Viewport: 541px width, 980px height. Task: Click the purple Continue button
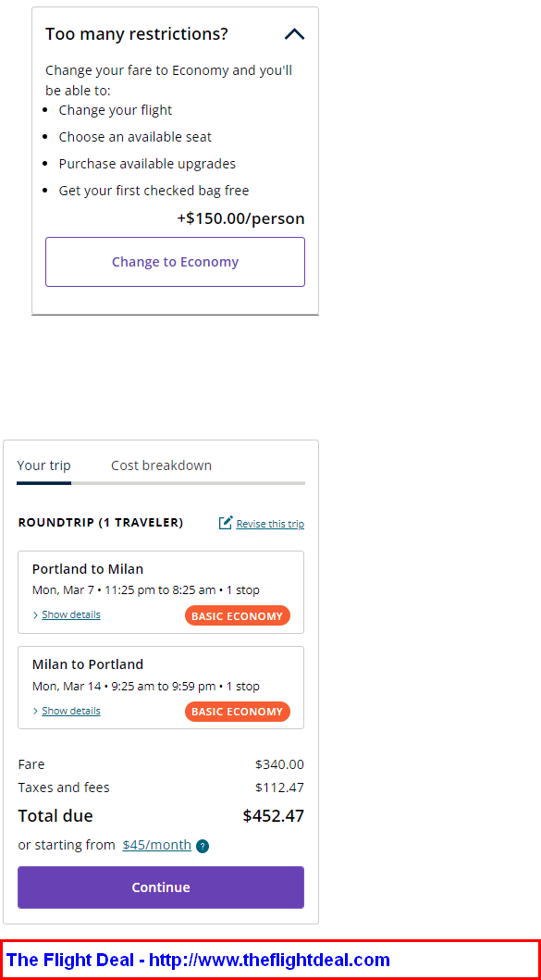tap(161, 887)
